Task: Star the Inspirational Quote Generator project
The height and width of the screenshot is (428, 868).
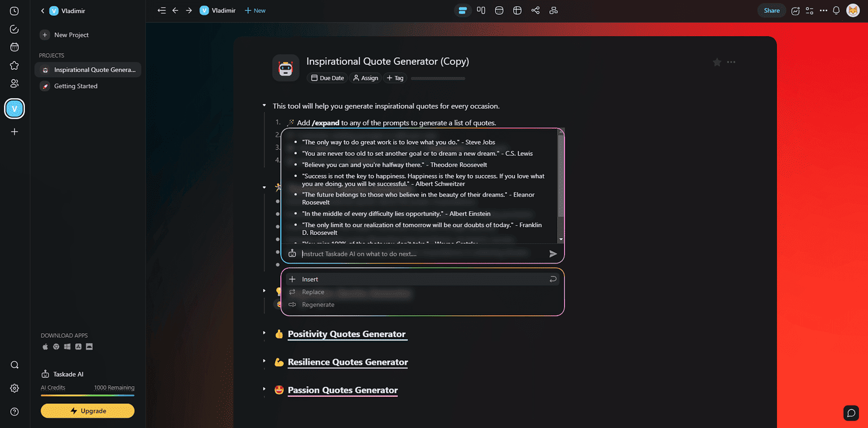Action: [717, 62]
